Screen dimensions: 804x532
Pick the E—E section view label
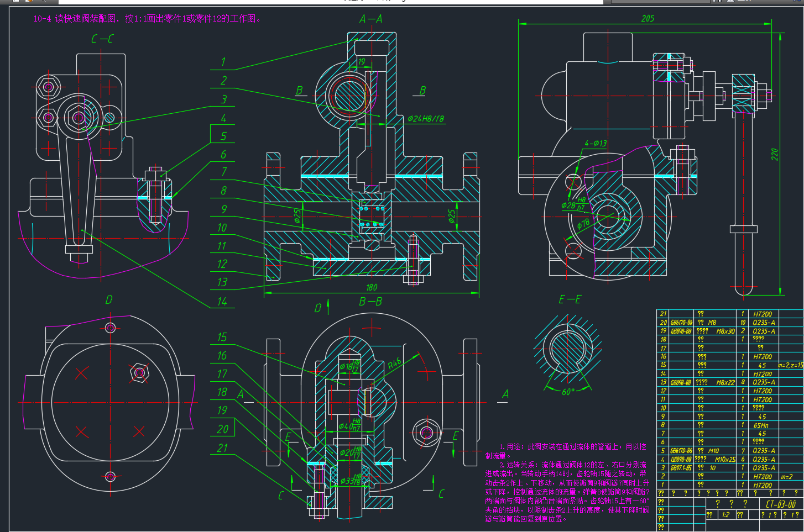[570, 299]
